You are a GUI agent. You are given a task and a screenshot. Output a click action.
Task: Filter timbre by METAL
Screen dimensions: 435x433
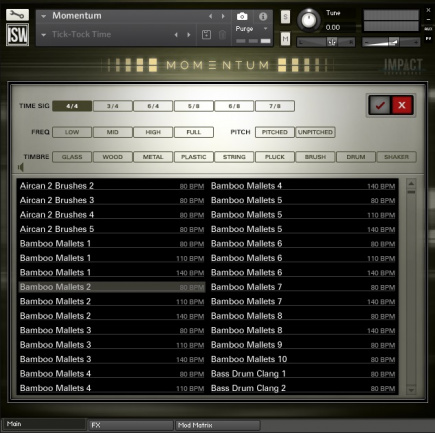click(x=153, y=157)
